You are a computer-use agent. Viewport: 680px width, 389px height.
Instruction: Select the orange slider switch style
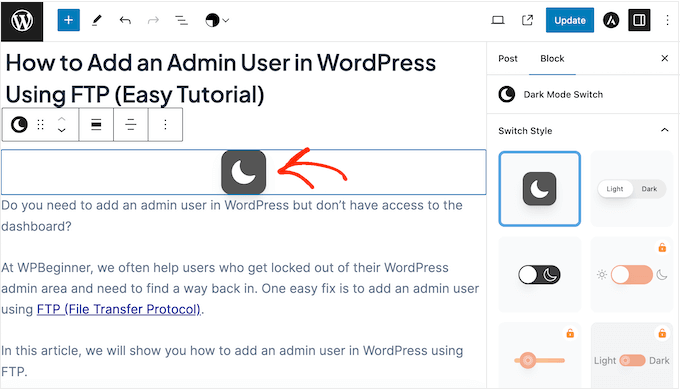click(539, 356)
